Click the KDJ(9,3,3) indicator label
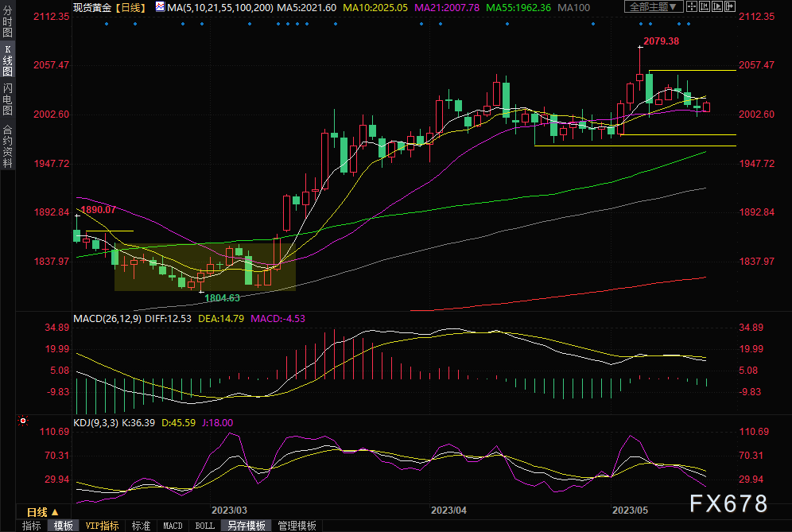This screenshot has height=532, width=792. [95, 423]
